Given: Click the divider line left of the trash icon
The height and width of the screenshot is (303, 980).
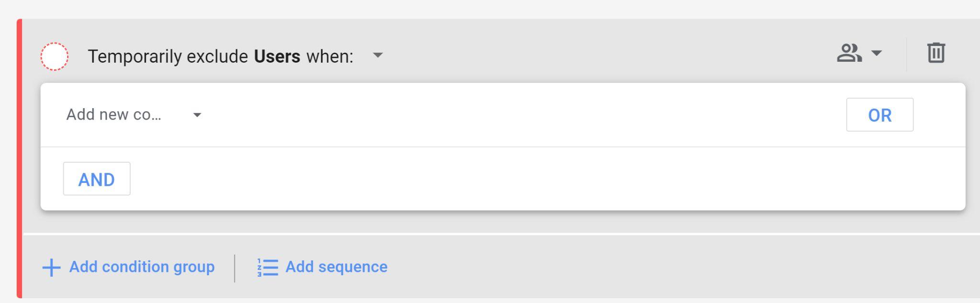Looking at the screenshot, I should pos(906,55).
